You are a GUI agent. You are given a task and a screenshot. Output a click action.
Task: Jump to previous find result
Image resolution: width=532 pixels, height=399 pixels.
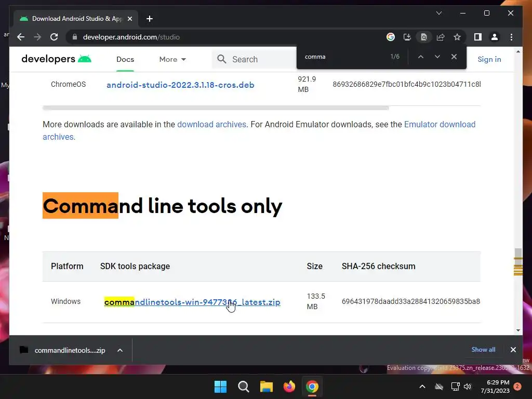tap(421, 57)
